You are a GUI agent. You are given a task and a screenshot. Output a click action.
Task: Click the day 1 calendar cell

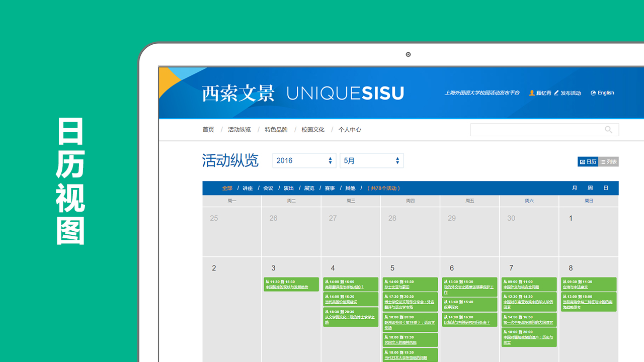tap(589, 232)
